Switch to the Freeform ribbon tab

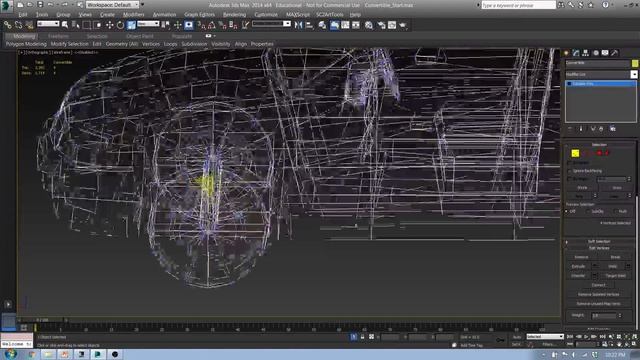[58, 36]
